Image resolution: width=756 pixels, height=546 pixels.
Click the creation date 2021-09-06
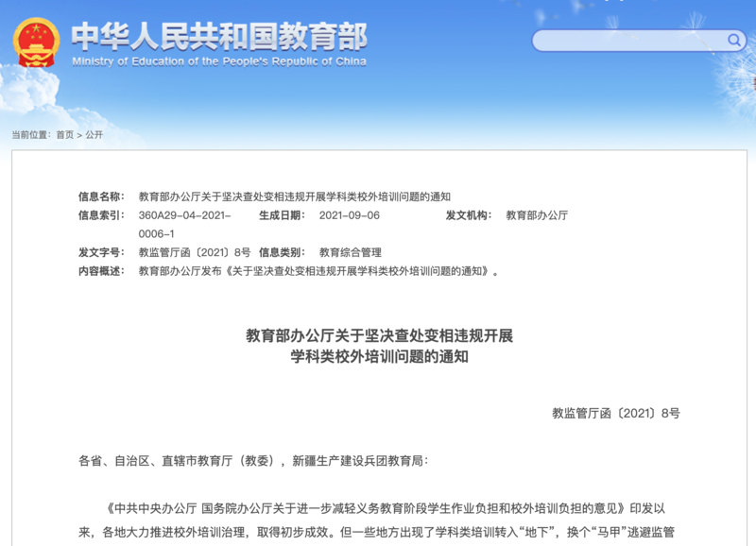[349, 215]
